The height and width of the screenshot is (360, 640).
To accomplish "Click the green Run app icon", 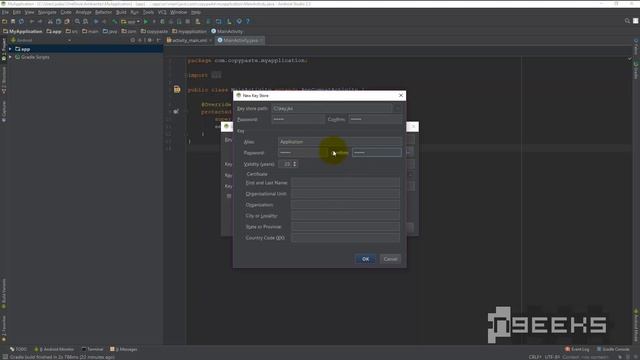I will tap(146, 21).
